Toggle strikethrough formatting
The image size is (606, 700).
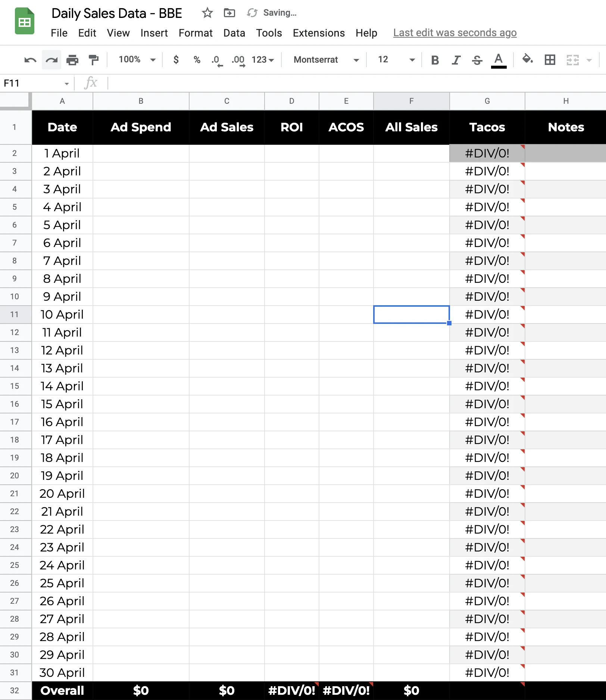[477, 60]
